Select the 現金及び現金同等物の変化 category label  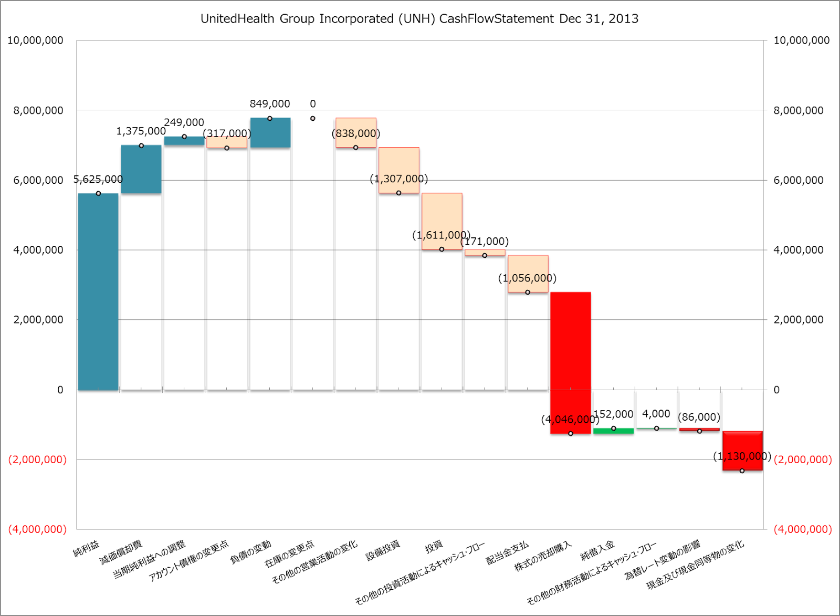[696, 565]
